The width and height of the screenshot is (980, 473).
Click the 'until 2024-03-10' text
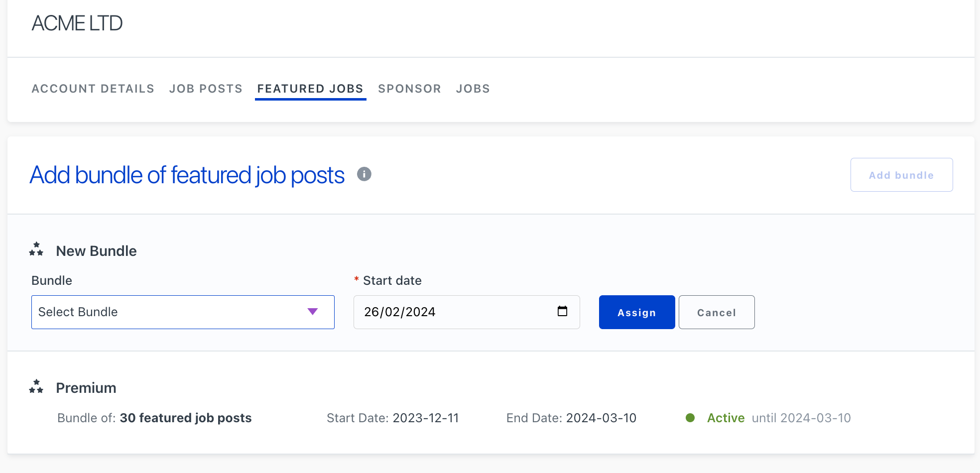[x=801, y=418]
